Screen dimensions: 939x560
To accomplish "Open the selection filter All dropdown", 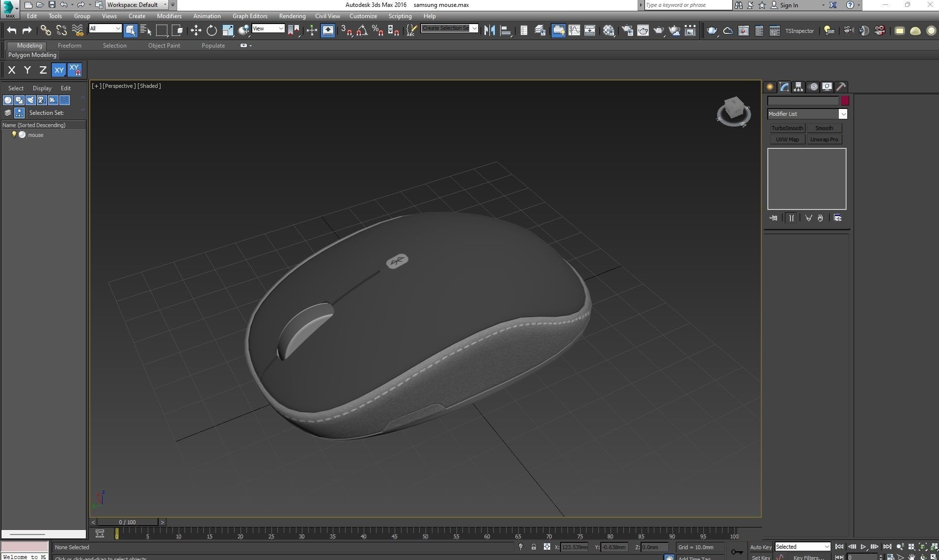I will (x=105, y=28).
